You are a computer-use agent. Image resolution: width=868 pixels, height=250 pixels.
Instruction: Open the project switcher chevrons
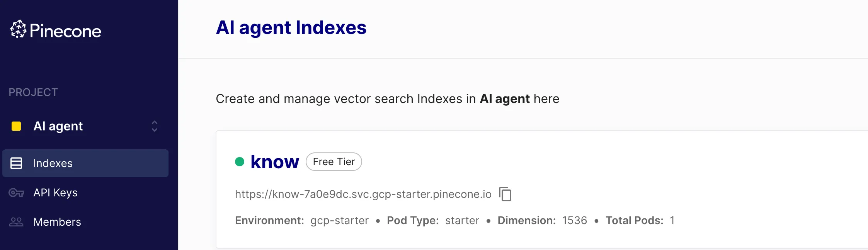pos(155,126)
